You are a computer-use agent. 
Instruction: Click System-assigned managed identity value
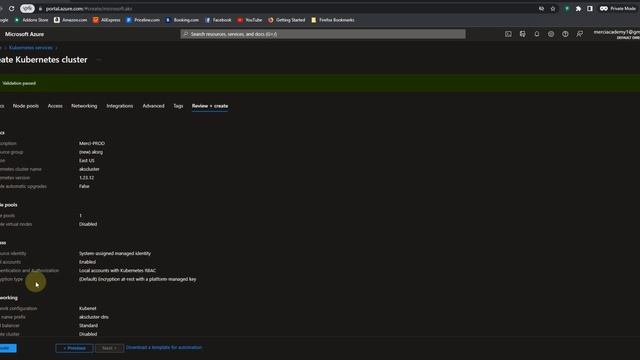point(115,253)
